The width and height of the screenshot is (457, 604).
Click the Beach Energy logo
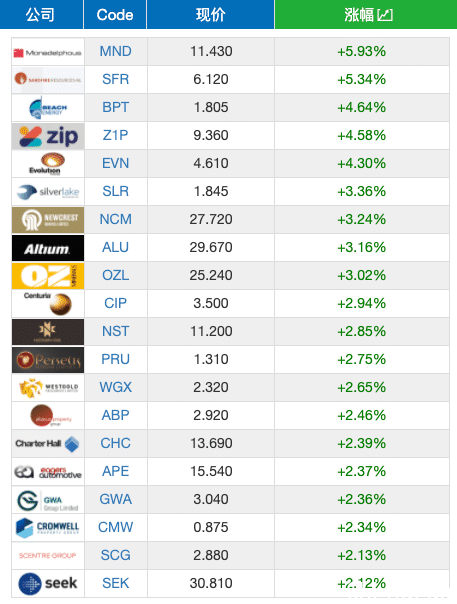tap(48, 108)
